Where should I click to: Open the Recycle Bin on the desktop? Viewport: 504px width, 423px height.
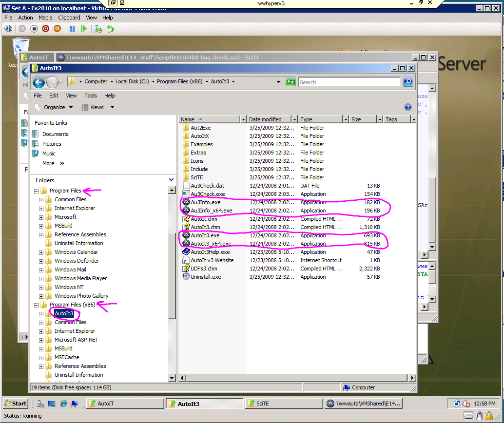click(x=20, y=48)
